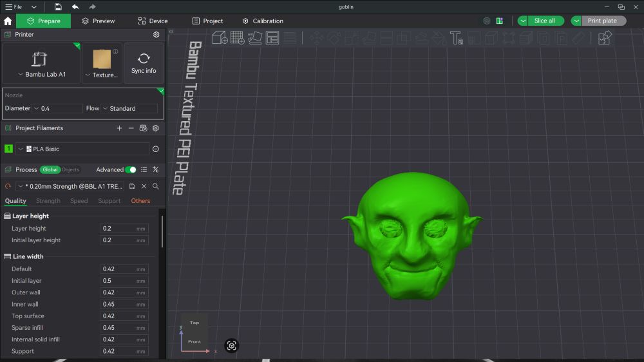Image resolution: width=644 pixels, height=362 pixels.
Task: Remove a filament with minus icon
Action: coord(131,128)
